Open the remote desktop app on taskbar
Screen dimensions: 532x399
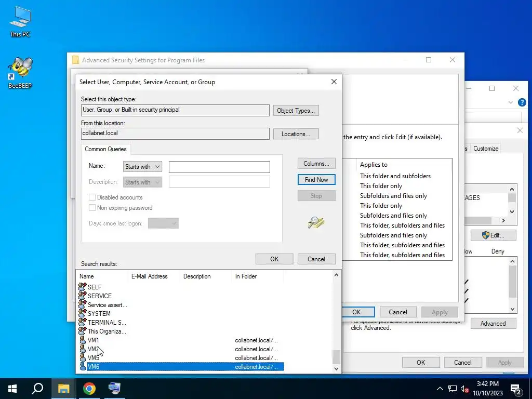[114, 389]
